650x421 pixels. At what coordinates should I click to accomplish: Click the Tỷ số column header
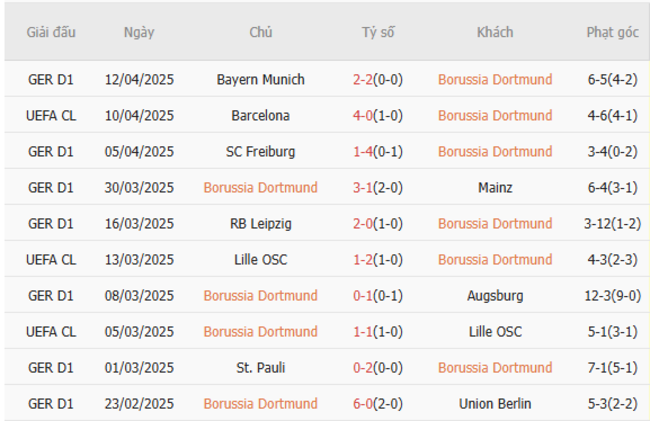click(x=378, y=32)
